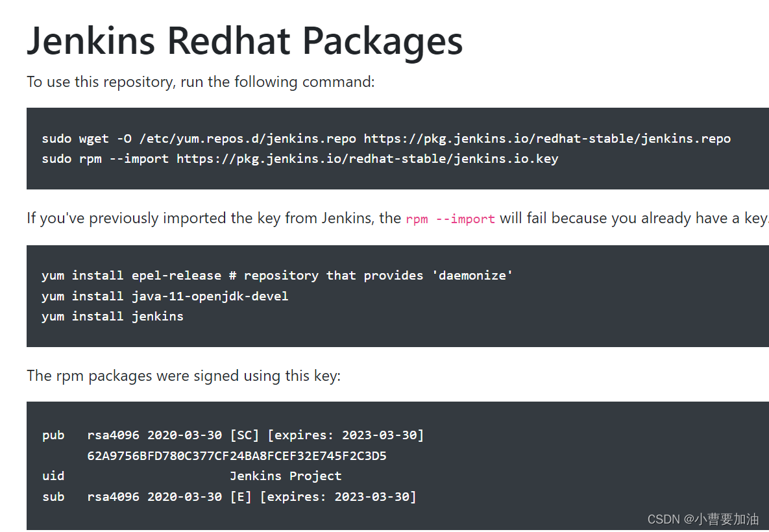The image size is (769, 532).
Task: Click the sudo rpm --import command line
Action: [x=300, y=159]
